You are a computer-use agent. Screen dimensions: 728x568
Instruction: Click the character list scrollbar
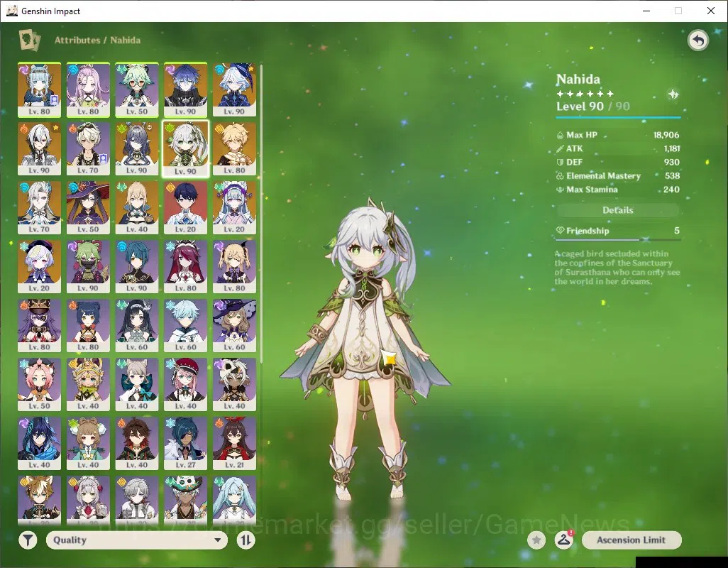(261, 214)
